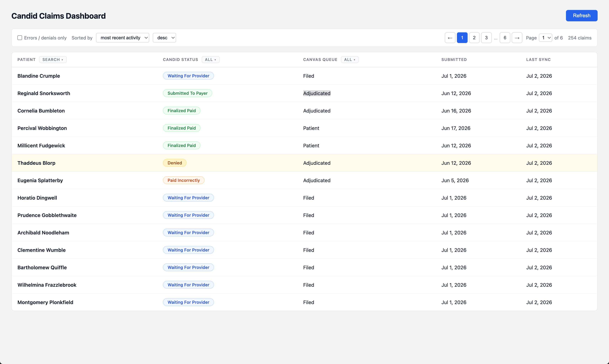Viewport: 609px width, 364px height.
Task: Open the desc sort order dropdown
Action: [164, 38]
